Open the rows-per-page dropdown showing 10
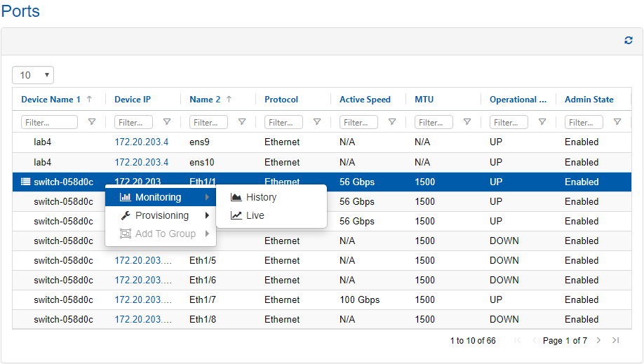This screenshot has height=364, width=644. (x=33, y=75)
